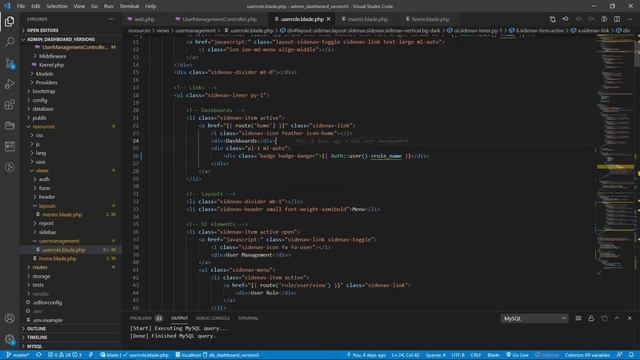The image size is (640, 360).
Task: Collapse the usermanagement folder
Action: (x=59, y=241)
